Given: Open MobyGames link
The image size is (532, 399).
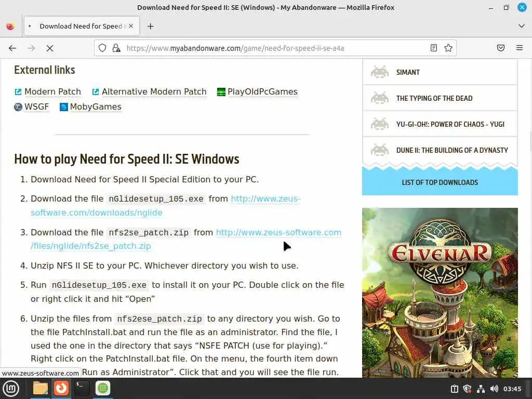Looking at the screenshot, I should (x=96, y=107).
